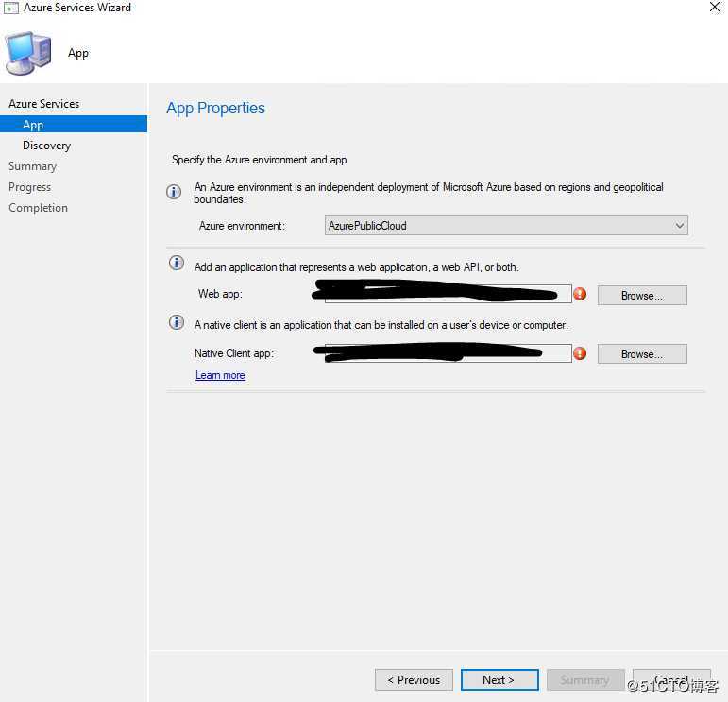The width and height of the screenshot is (728, 702).
Task: Browse for the Web app
Action: [x=642, y=296]
